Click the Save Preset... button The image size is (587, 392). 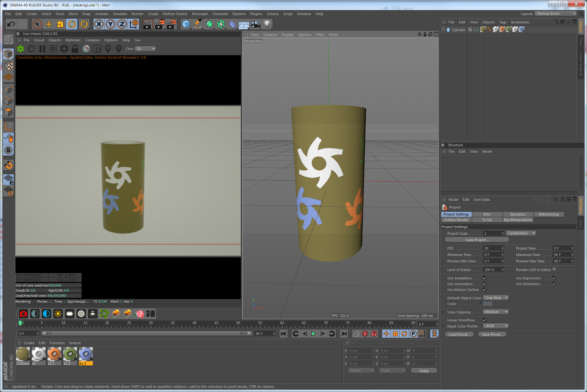point(492,335)
